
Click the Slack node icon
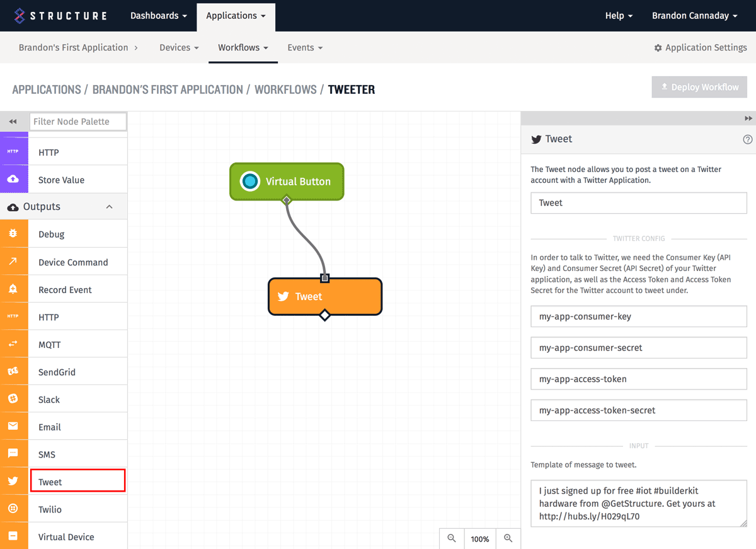[x=13, y=399]
